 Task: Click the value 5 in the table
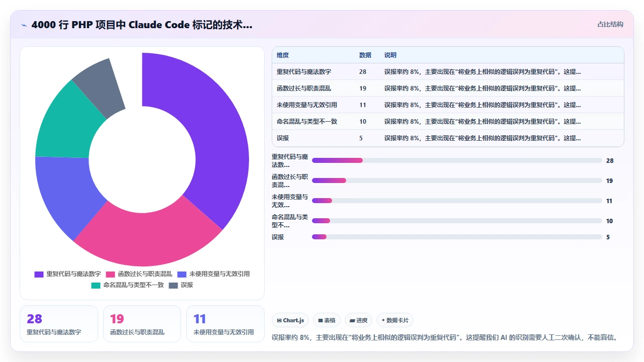[361, 138]
